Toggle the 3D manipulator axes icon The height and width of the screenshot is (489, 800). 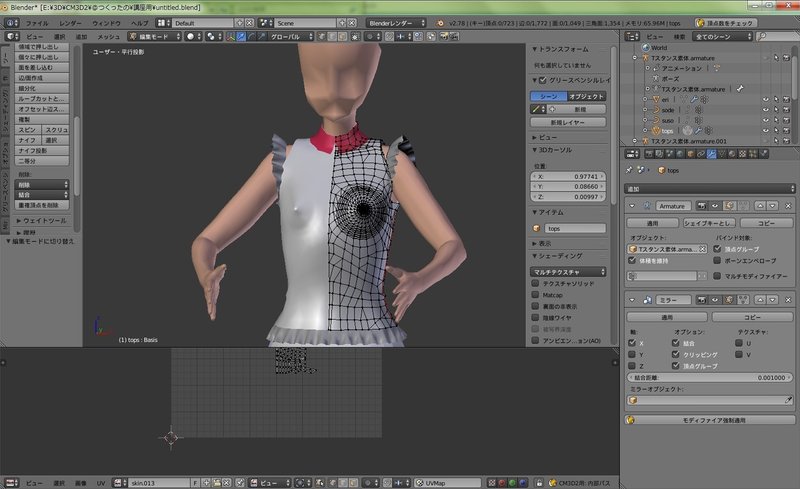pyautogui.click(x=231, y=37)
